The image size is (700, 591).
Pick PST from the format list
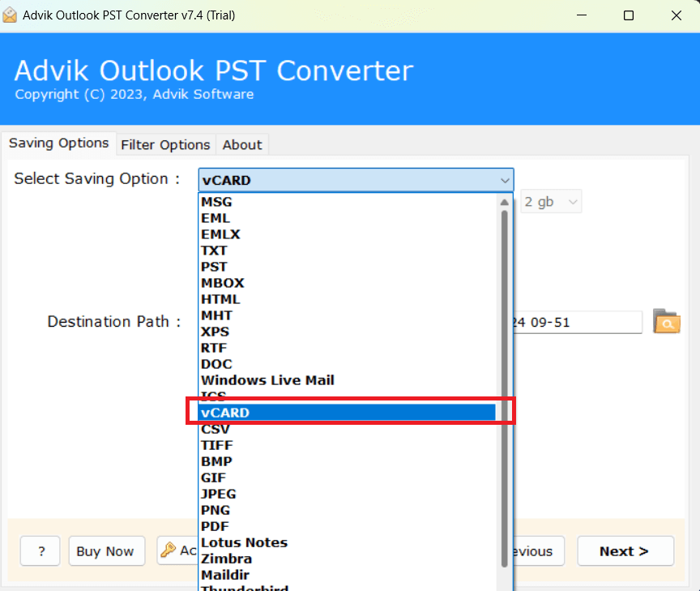(x=348, y=267)
